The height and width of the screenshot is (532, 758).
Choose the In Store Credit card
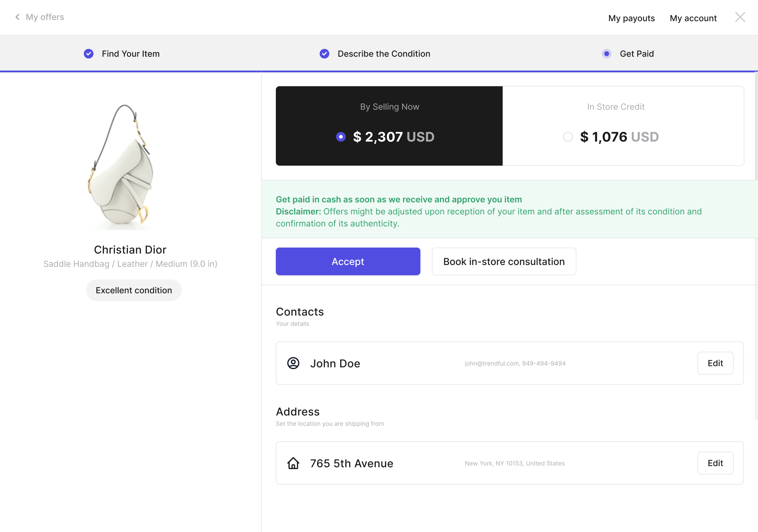tap(623, 126)
